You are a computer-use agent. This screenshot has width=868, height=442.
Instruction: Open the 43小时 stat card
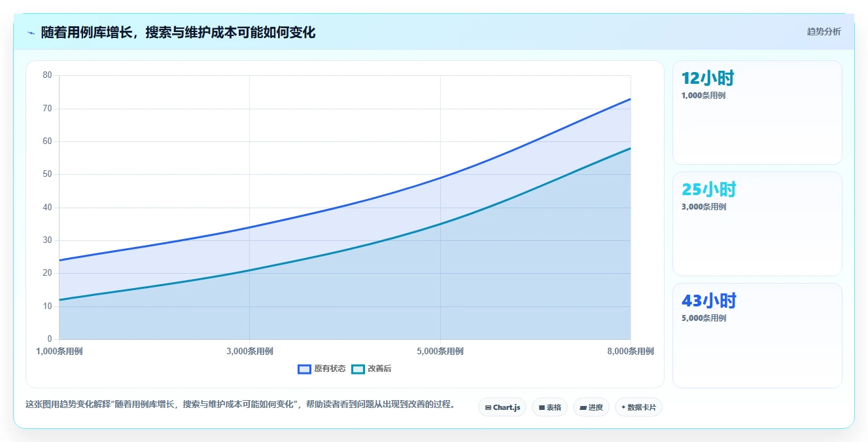click(x=757, y=335)
